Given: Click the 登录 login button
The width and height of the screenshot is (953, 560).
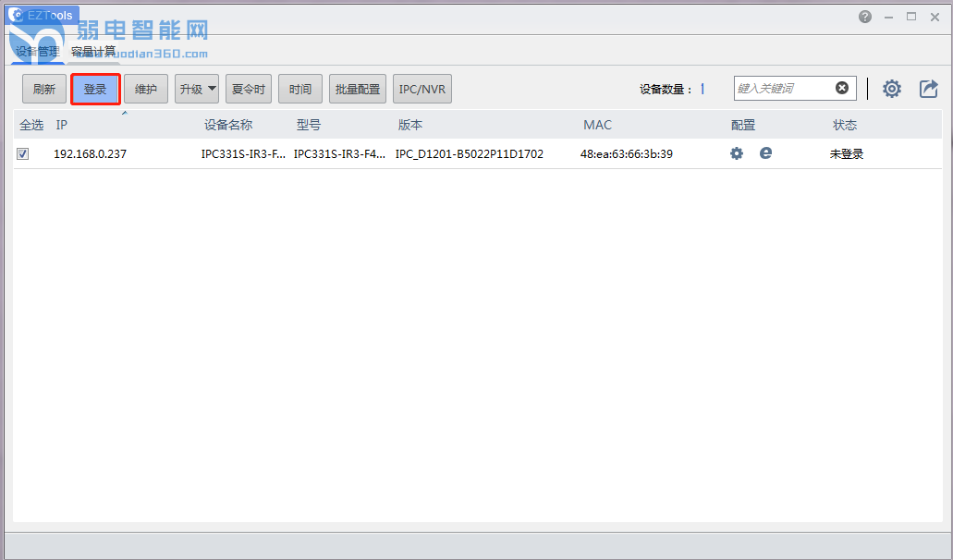Looking at the screenshot, I should pyautogui.click(x=95, y=90).
